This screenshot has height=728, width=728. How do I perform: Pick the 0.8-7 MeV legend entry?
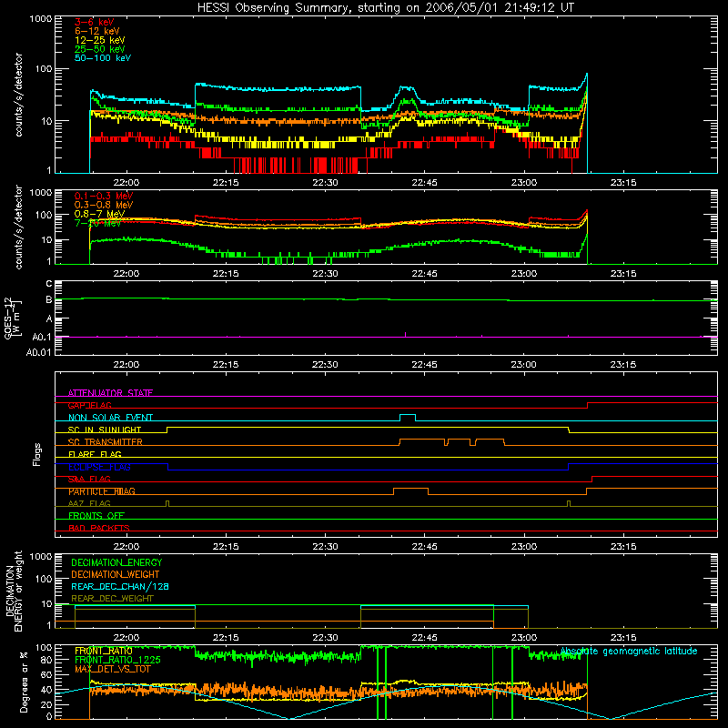pos(99,214)
